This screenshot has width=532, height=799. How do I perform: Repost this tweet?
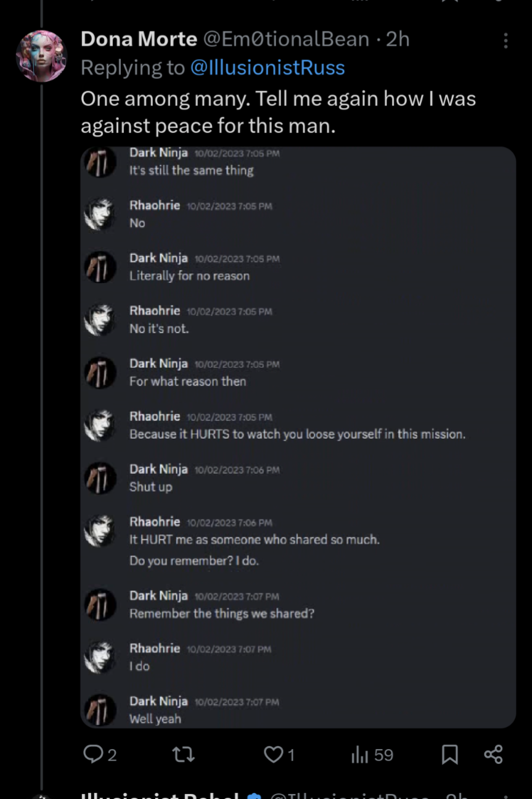183,754
